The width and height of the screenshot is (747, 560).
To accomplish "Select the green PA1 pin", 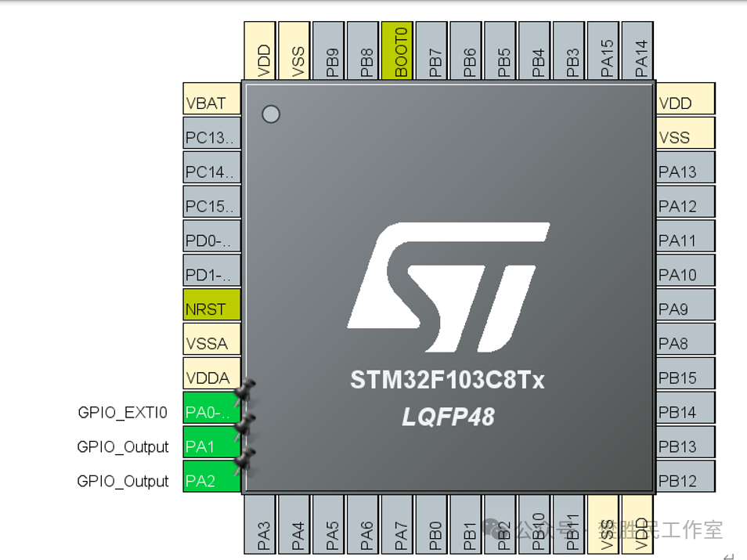I will click(x=211, y=442).
